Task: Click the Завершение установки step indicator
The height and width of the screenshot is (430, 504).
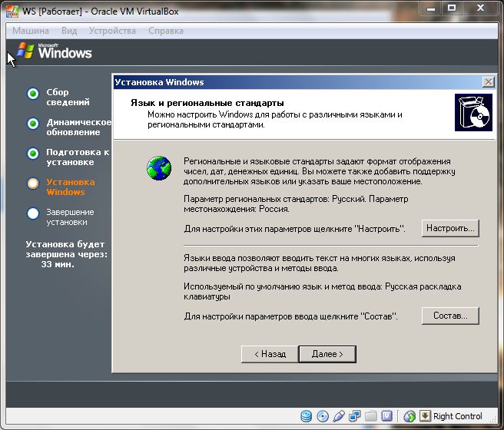Action: [x=33, y=213]
